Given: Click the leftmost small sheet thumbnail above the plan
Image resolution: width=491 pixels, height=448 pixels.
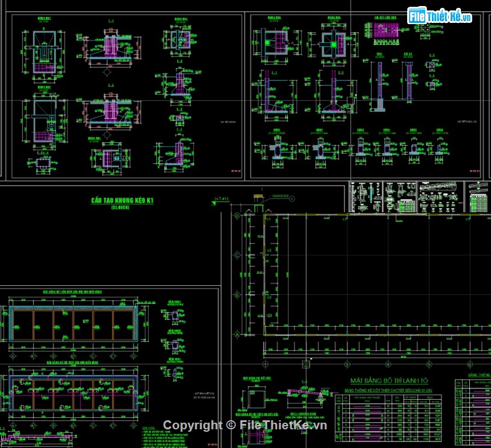Looking at the screenshot, I should 366,197.
